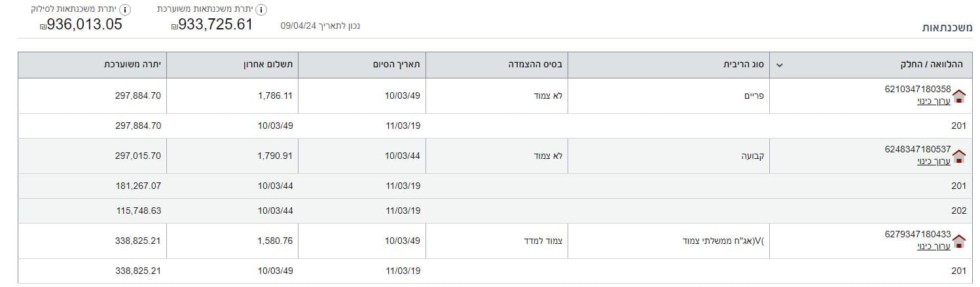Expand the ההלוואה / החלק column dropdown arrow
The height and width of the screenshot is (287, 980).
pos(779,65)
